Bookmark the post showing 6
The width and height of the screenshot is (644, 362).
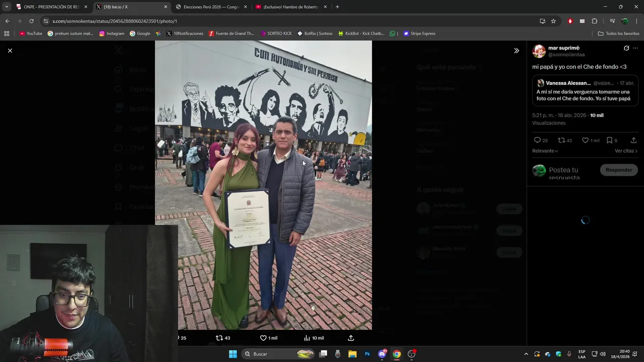pyautogui.click(x=611, y=140)
